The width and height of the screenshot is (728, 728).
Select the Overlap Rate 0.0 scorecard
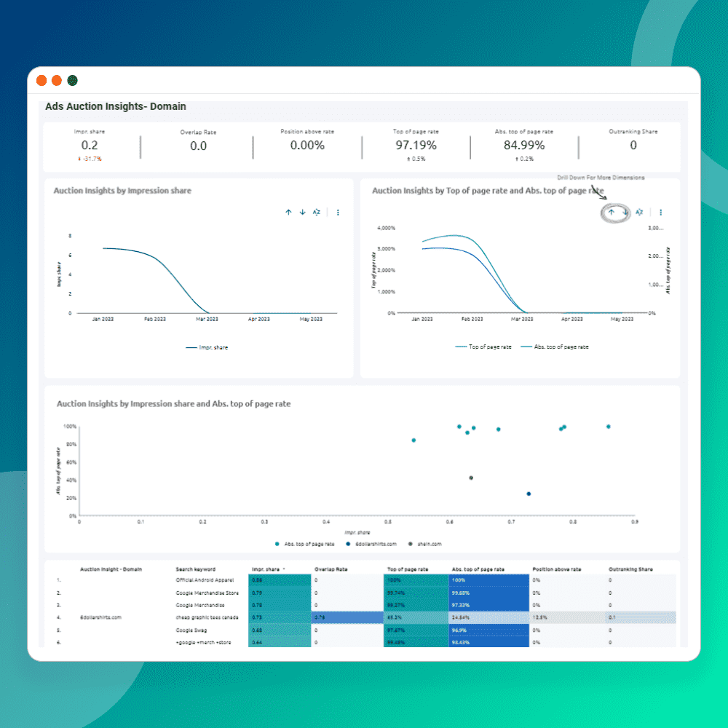pos(198,142)
